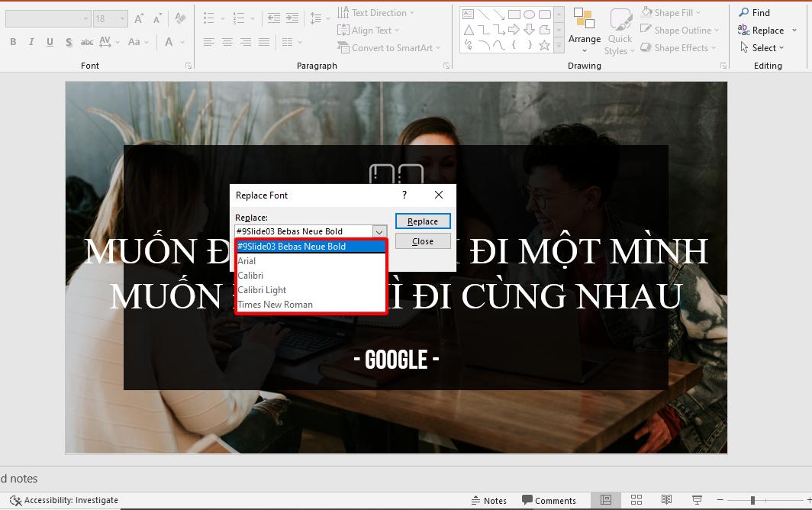The image size is (812, 510).
Task: Select Arial from the font list
Action: point(246,260)
